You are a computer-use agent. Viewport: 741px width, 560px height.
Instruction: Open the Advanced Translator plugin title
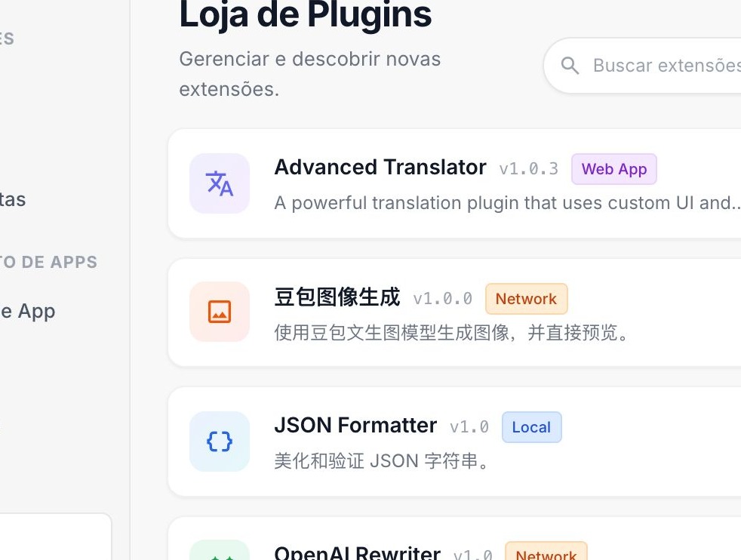[380, 168]
